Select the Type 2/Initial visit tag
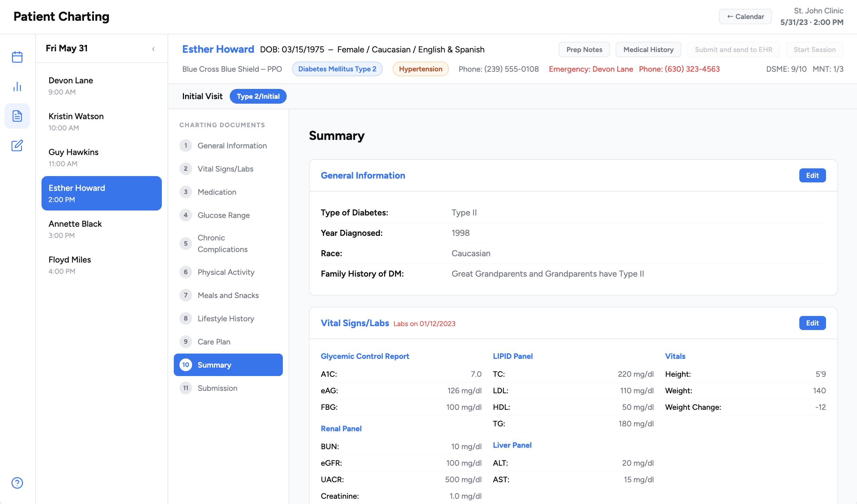Viewport: 857px width, 504px height. click(258, 96)
